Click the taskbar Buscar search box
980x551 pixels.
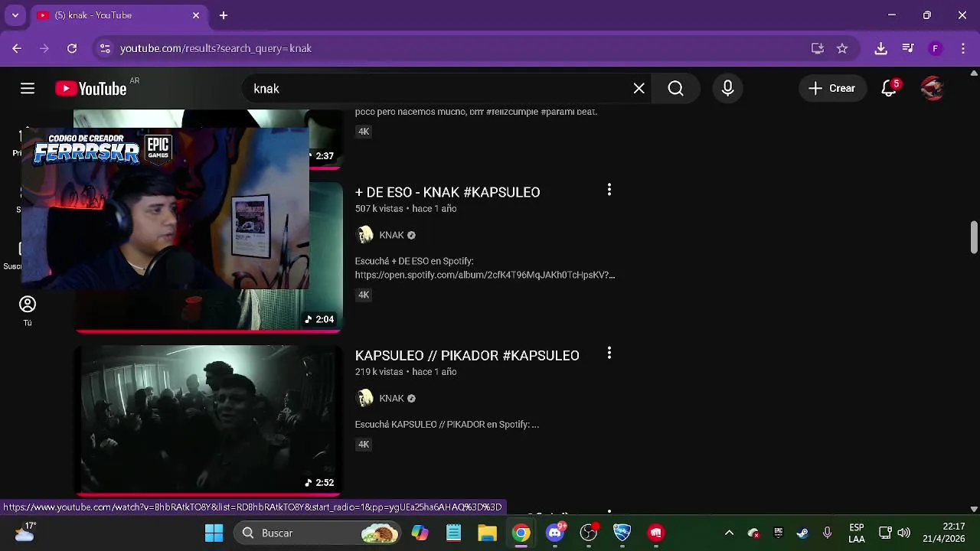(x=318, y=533)
